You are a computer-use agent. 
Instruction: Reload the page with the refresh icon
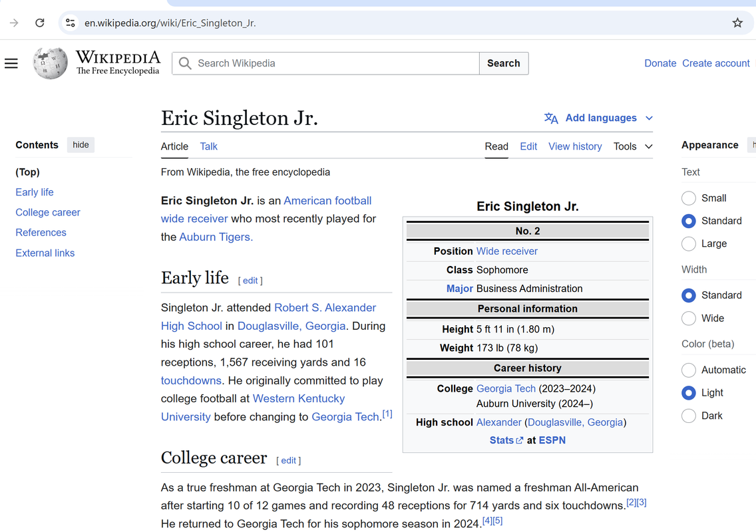[x=40, y=23]
